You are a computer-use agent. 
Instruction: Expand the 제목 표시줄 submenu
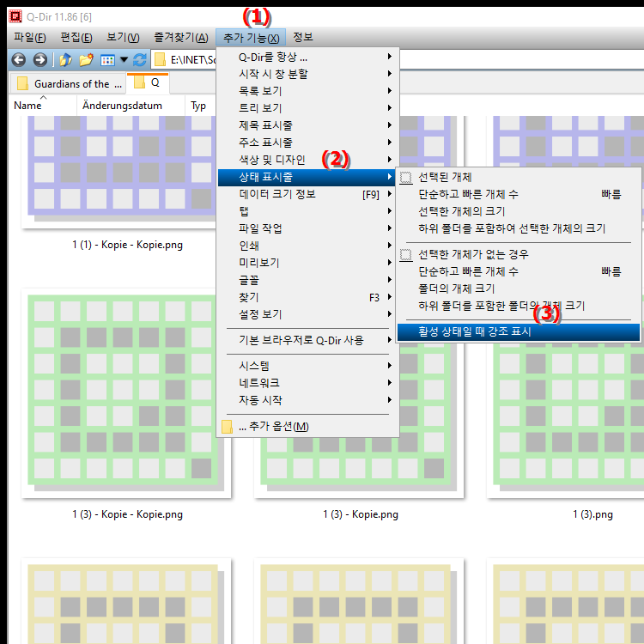click(x=307, y=125)
